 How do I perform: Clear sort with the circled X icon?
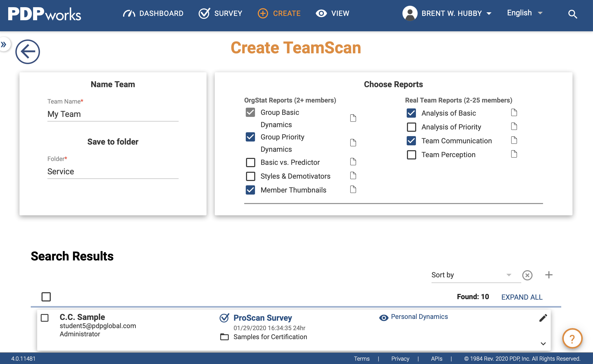(x=527, y=275)
